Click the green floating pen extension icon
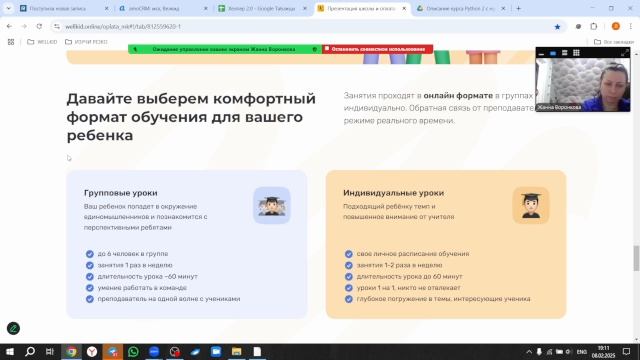640x360 pixels. point(13,329)
